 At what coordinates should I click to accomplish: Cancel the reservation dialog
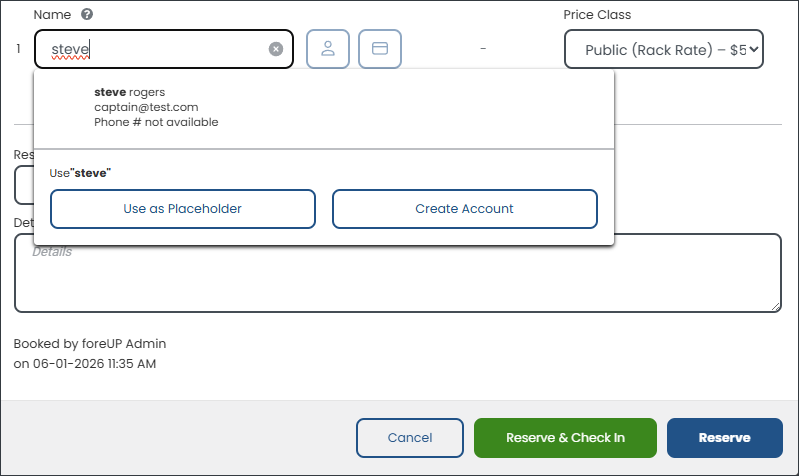tap(410, 438)
